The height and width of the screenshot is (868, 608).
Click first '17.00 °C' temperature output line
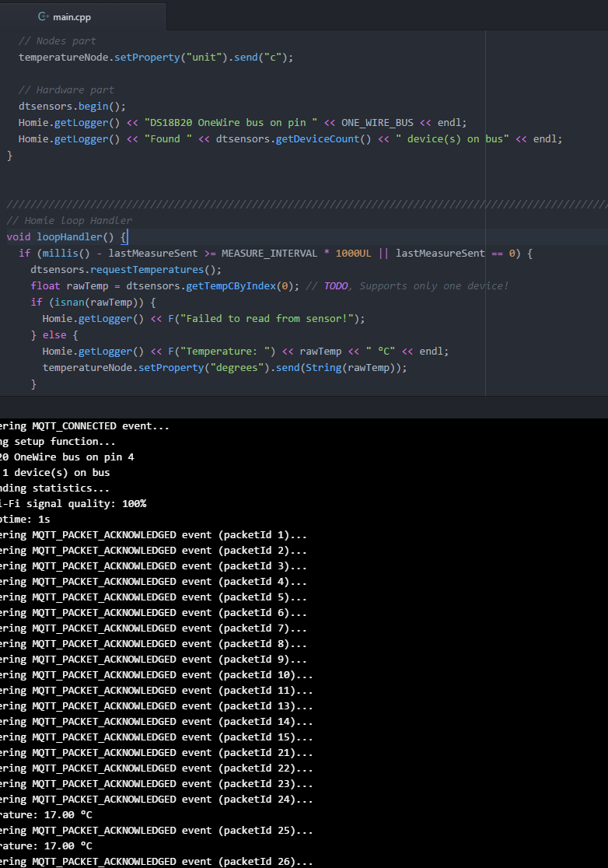pos(47,815)
